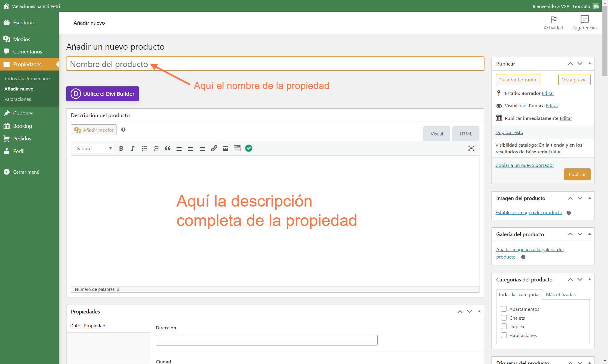
Task: Align text right
Action: coord(202,148)
